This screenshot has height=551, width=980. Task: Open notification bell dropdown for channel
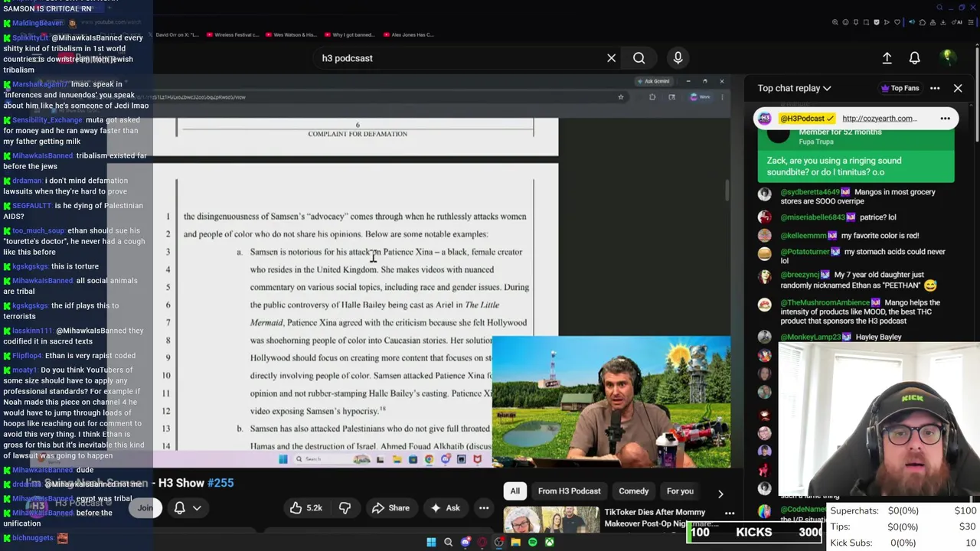(x=187, y=508)
